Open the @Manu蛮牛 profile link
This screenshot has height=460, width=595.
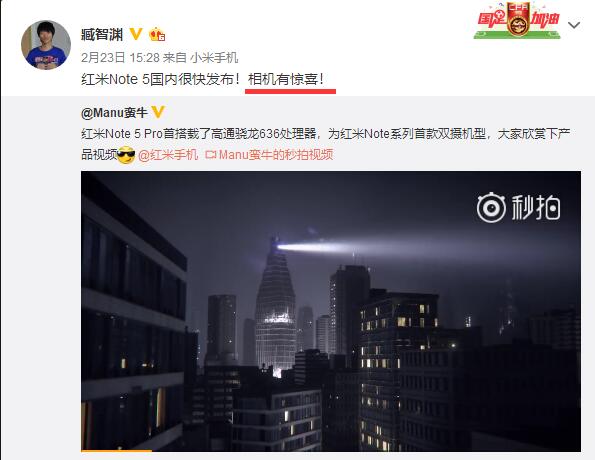click(x=114, y=112)
